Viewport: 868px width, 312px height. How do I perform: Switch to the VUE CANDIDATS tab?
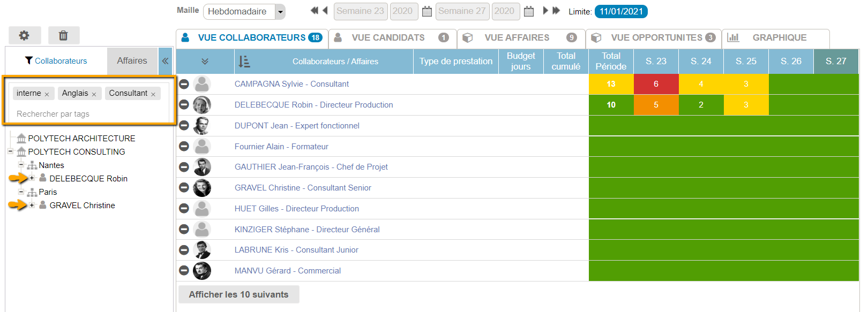pyautogui.click(x=388, y=37)
